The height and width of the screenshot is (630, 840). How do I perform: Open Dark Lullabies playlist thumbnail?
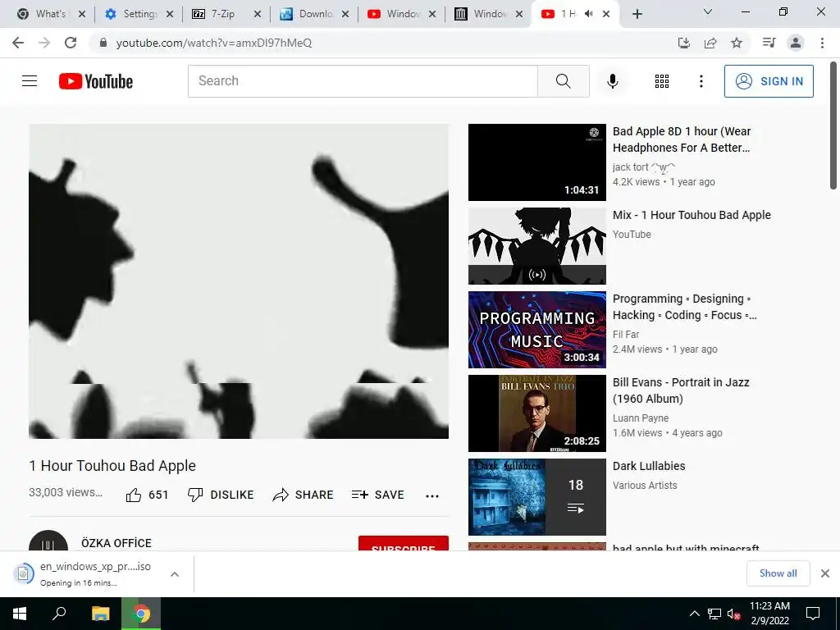pos(536,497)
